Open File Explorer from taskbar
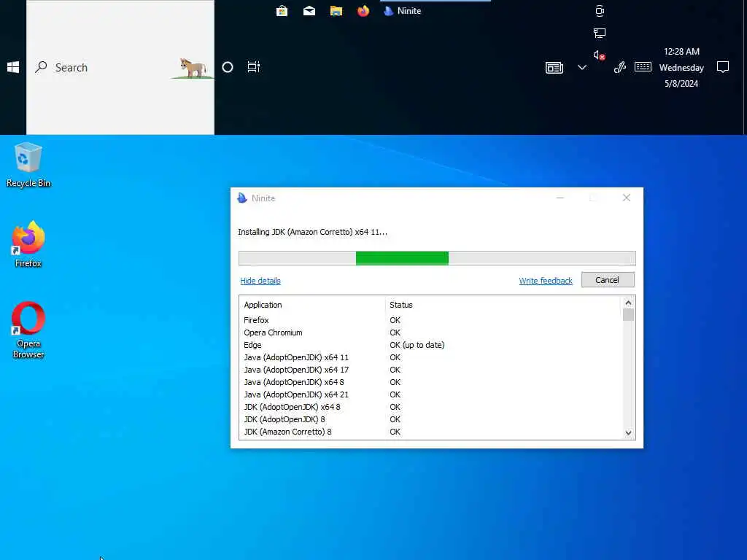This screenshot has width=747, height=560. point(336,10)
